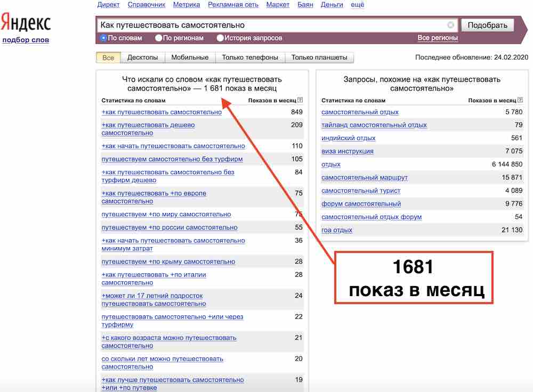The height and width of the screenshot is (392, 533).
Task: Click the 15 871 impressions value
Action: [x=512, y=177]
